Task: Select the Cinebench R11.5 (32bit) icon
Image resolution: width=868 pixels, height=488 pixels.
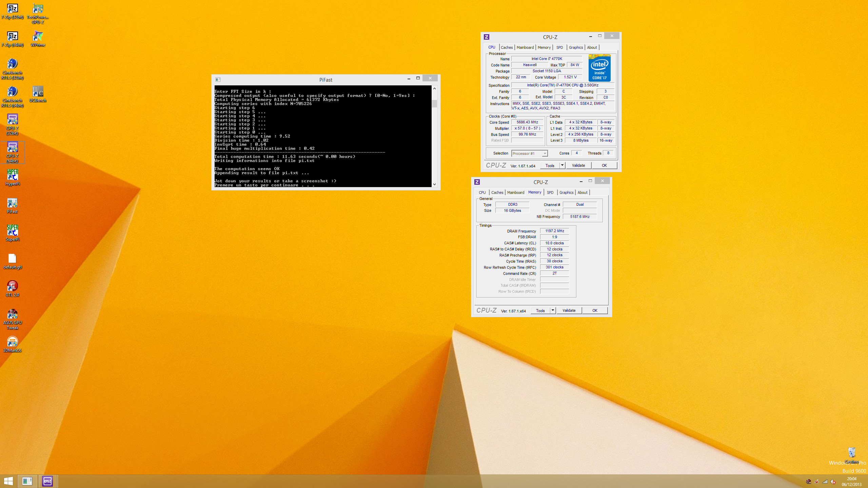Action: pyautogui.click(x=12, y=69)
